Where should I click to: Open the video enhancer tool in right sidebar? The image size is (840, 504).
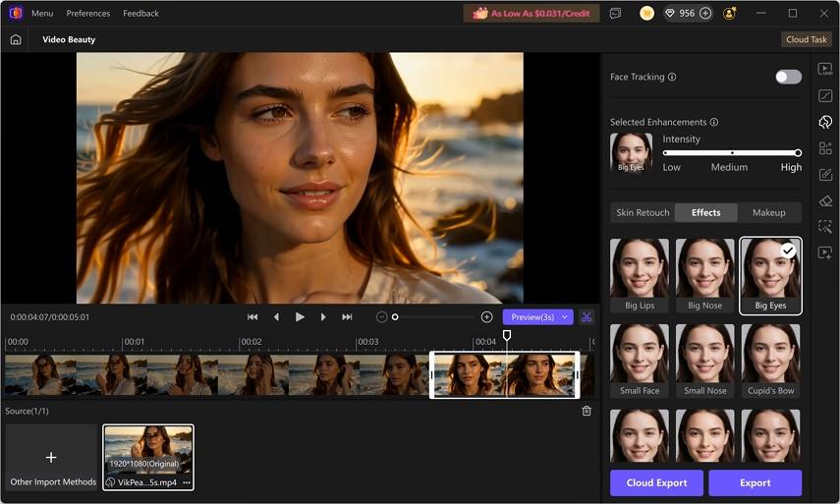(825, 69)
